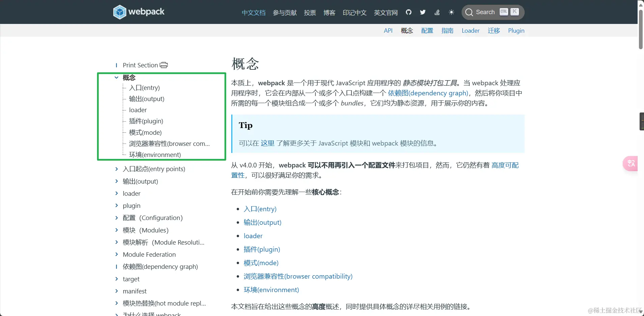Open the 环境(environment) bullet link

pos(271,290)
